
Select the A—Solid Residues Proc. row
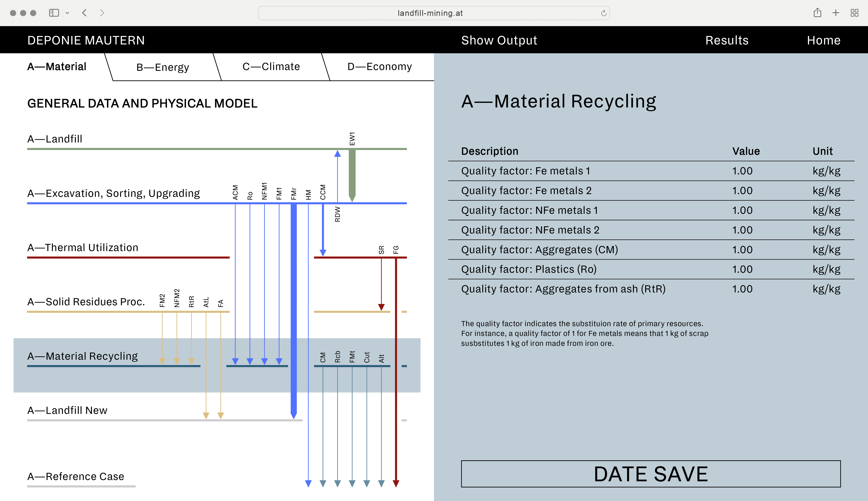86,302
